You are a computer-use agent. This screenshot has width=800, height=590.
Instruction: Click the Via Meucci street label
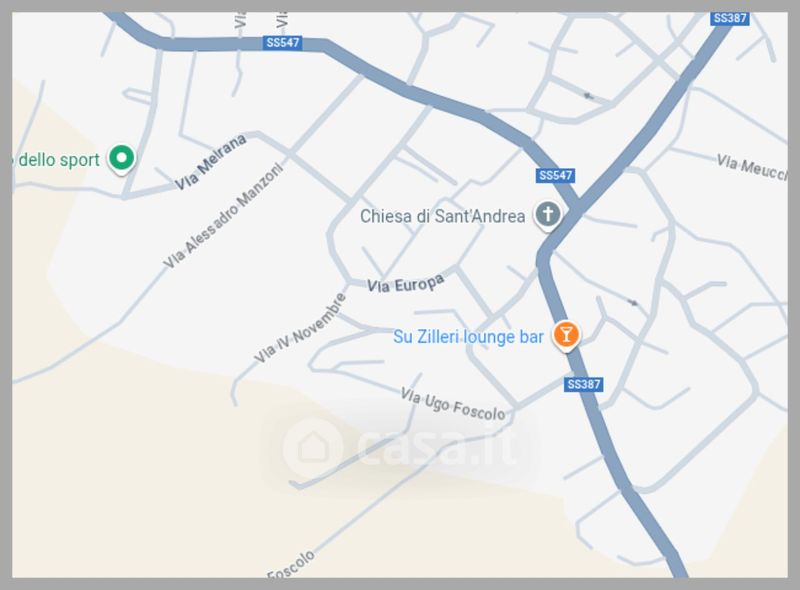click(x=752, y=167)
